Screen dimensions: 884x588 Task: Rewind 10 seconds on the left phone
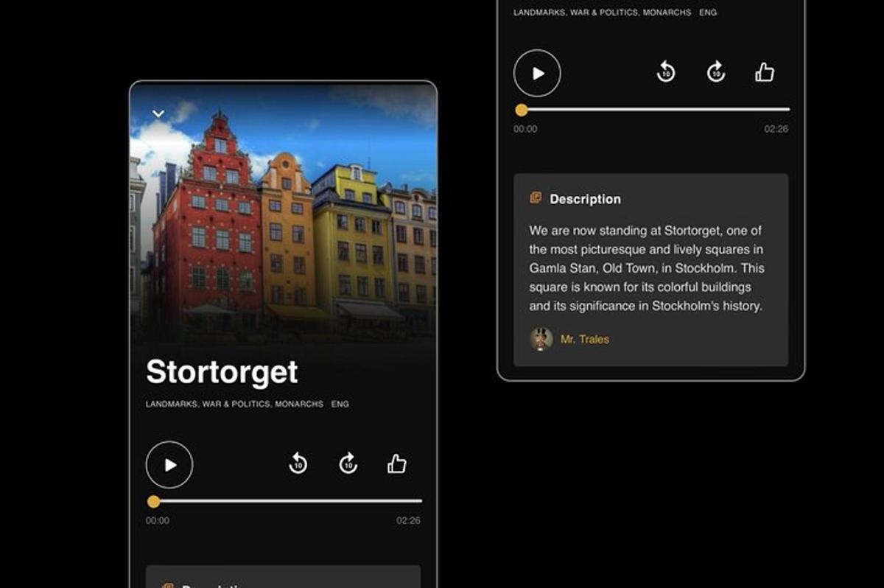pos(298,464)
